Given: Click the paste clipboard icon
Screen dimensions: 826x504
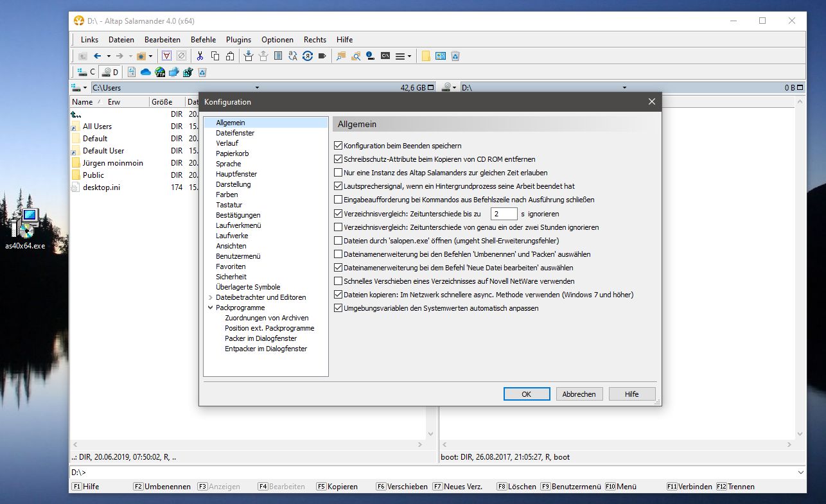Looking at the screenshot, I should click(x=230, y=56).
